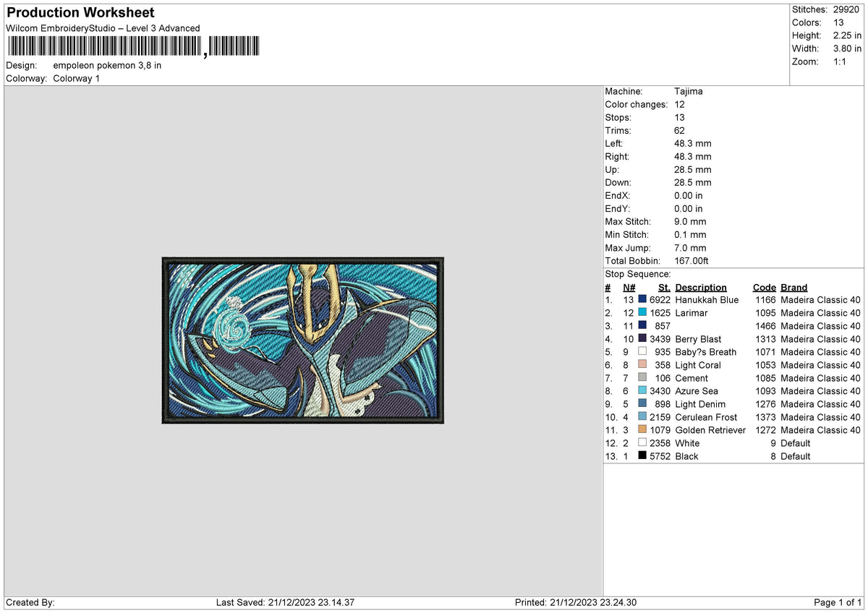Click the Left value 48.3 mm
868x613 pixels.
click(x=692, y=143)
